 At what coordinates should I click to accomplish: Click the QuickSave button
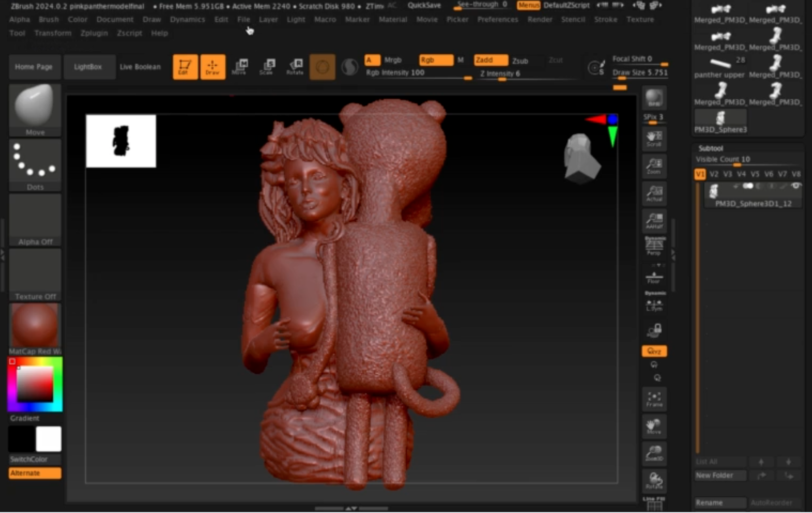[x=424, y=5]
